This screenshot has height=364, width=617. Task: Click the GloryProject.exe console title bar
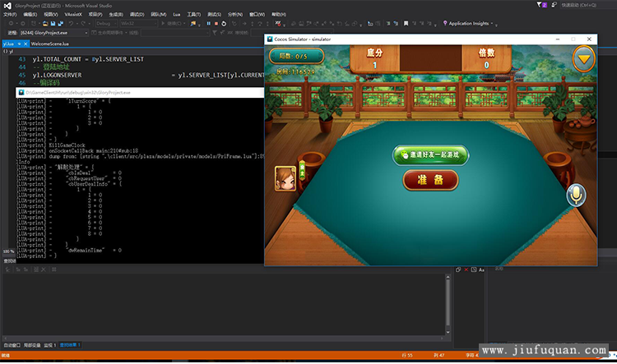[x=140, y=92]
